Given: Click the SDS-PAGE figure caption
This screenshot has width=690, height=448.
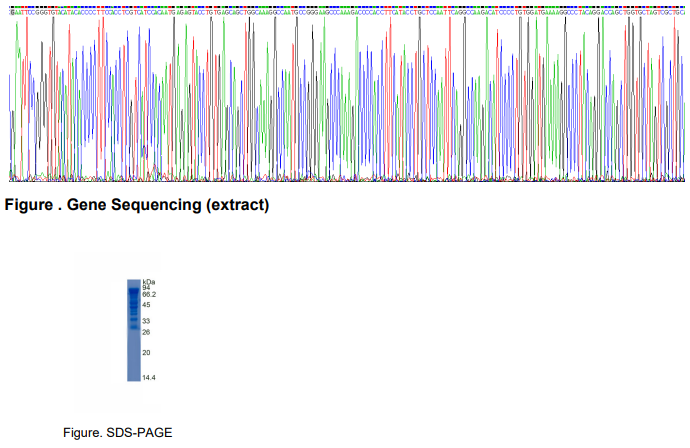Looking at the screenshot, I should pos(117,433).
